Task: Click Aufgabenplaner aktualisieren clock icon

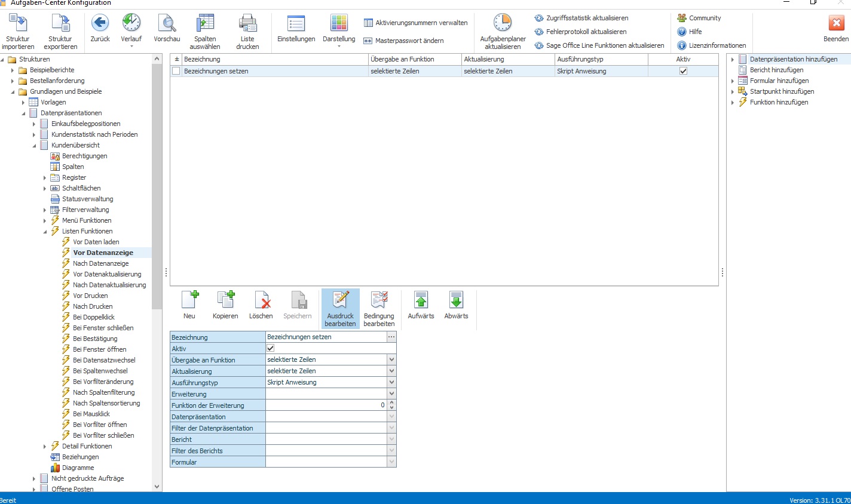Action: 503,23
